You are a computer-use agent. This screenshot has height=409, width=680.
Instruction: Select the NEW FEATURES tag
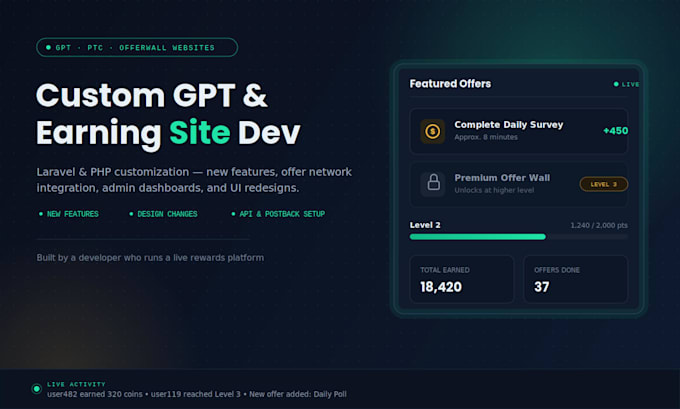pyautogui.click(x=69, y=214)
